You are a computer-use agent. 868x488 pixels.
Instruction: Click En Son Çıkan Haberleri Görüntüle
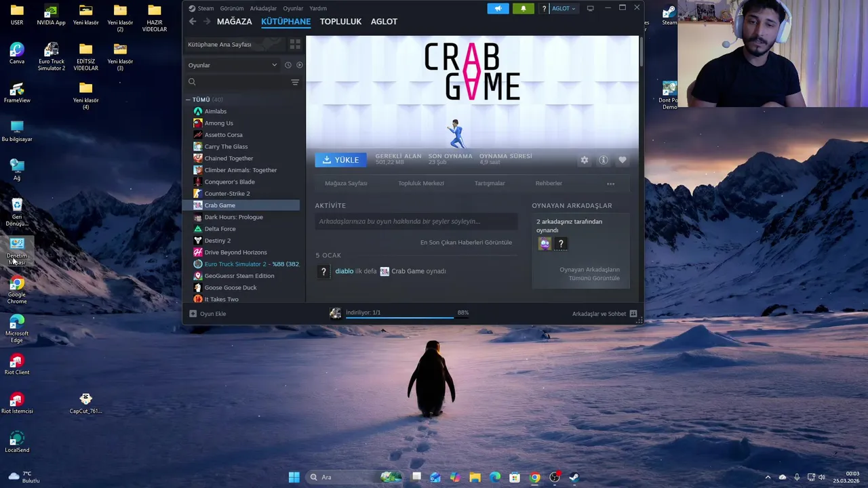[466, 243]
